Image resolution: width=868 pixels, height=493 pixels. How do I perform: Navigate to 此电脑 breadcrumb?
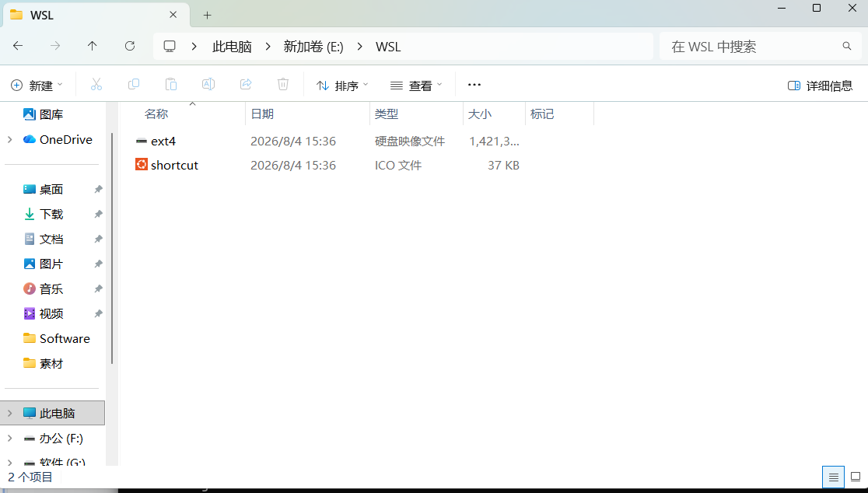232,47
